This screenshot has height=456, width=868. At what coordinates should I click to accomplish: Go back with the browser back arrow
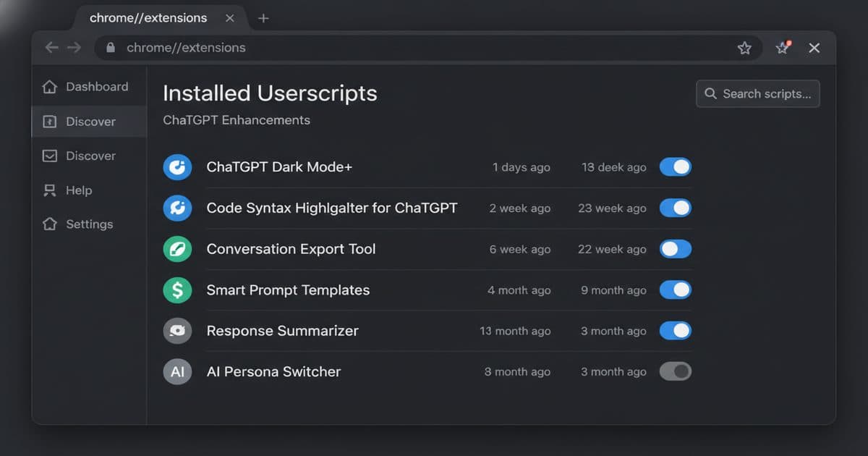(x=51, y=48)
